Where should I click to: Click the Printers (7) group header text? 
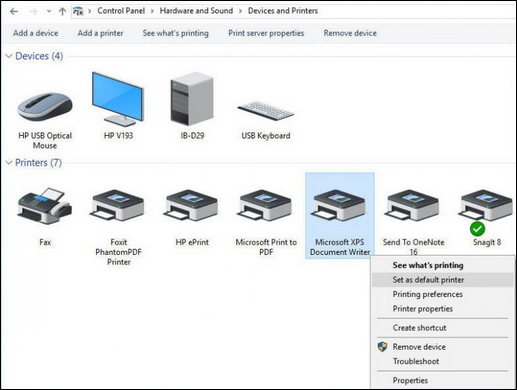[38, 163]
